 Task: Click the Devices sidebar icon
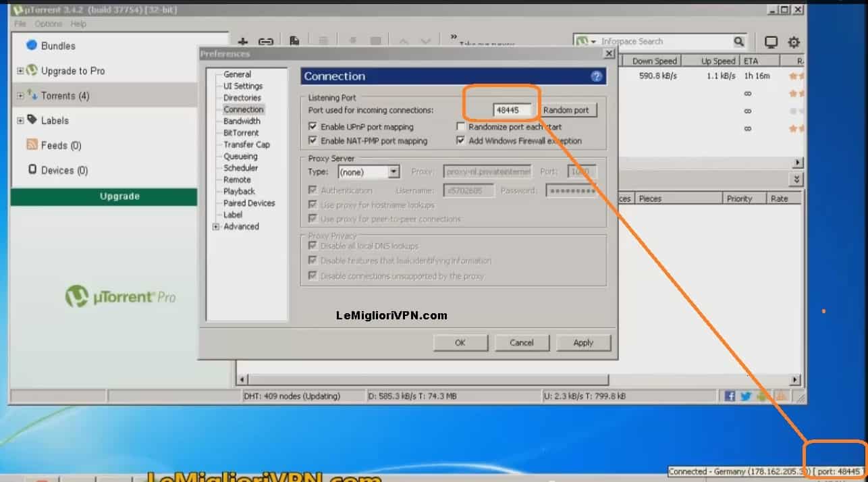[32, 169]
